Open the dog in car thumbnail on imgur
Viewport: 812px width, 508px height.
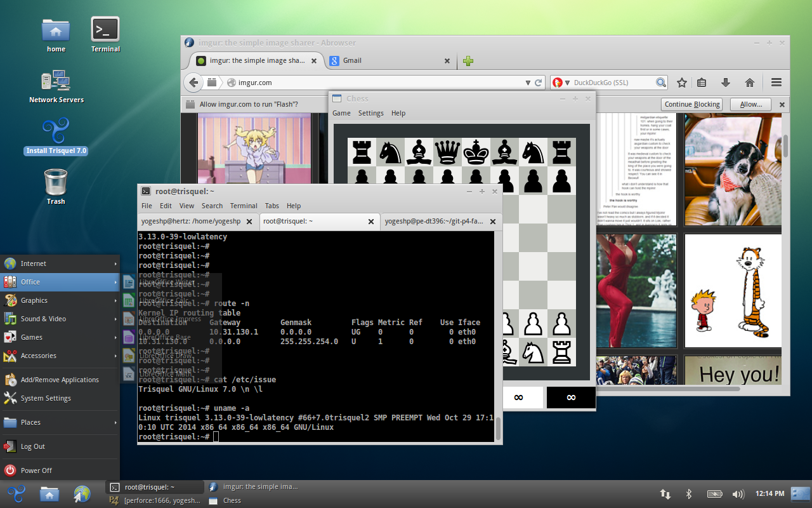(x=733, y=170)
